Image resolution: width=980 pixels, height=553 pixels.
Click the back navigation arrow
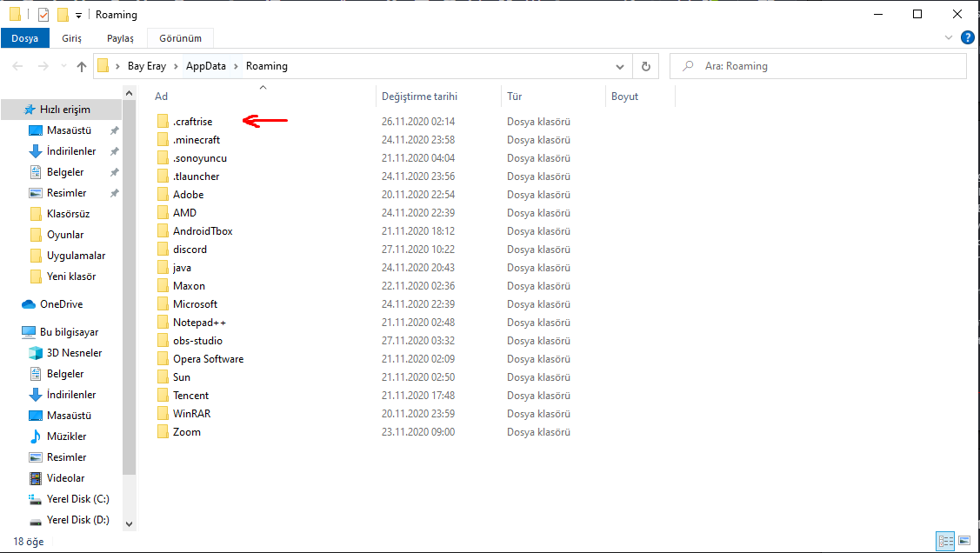tap(17, 65)
